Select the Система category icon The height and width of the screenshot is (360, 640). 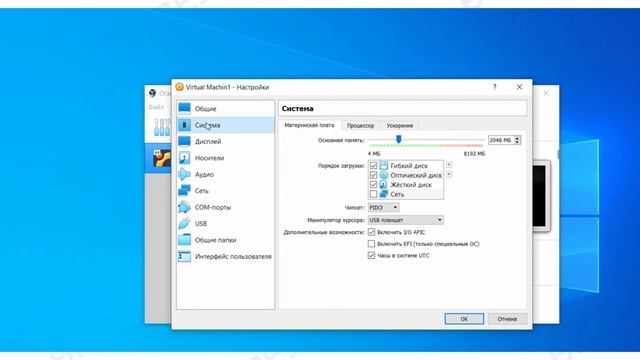click(184, 125)
